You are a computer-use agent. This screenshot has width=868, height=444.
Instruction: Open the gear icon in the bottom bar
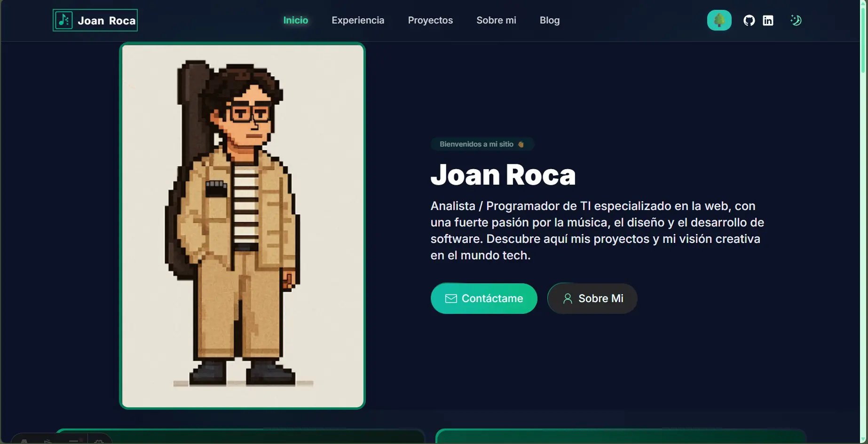point(99,442)
